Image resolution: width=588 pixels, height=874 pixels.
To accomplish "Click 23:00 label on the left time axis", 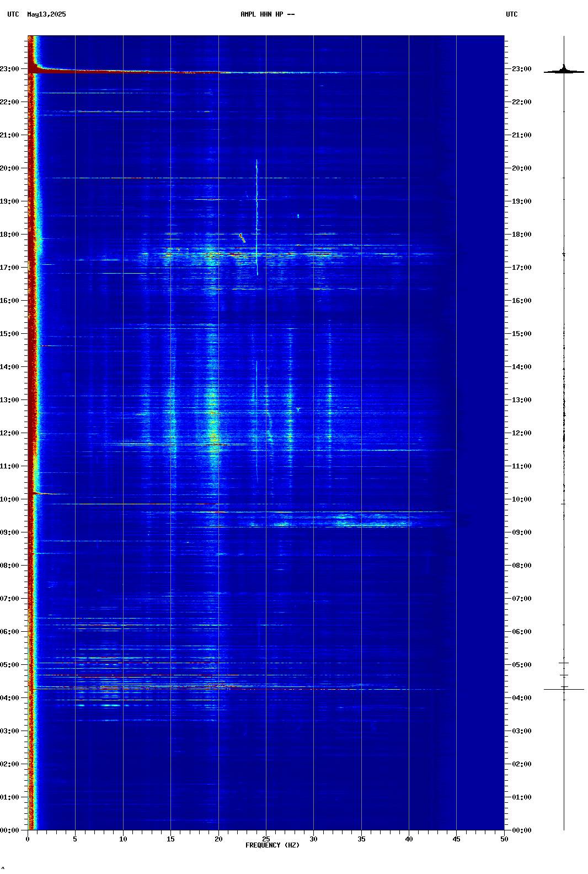I will (10, 69).
